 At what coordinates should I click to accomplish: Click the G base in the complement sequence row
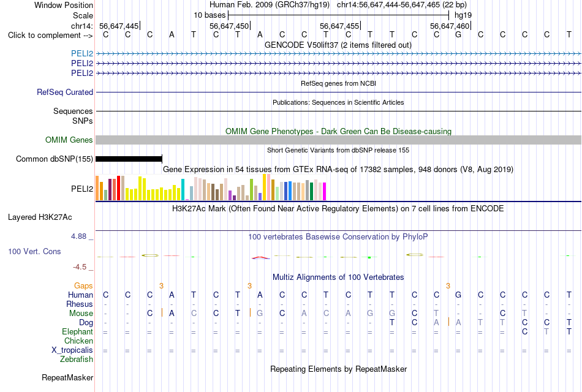pos(458,35)
